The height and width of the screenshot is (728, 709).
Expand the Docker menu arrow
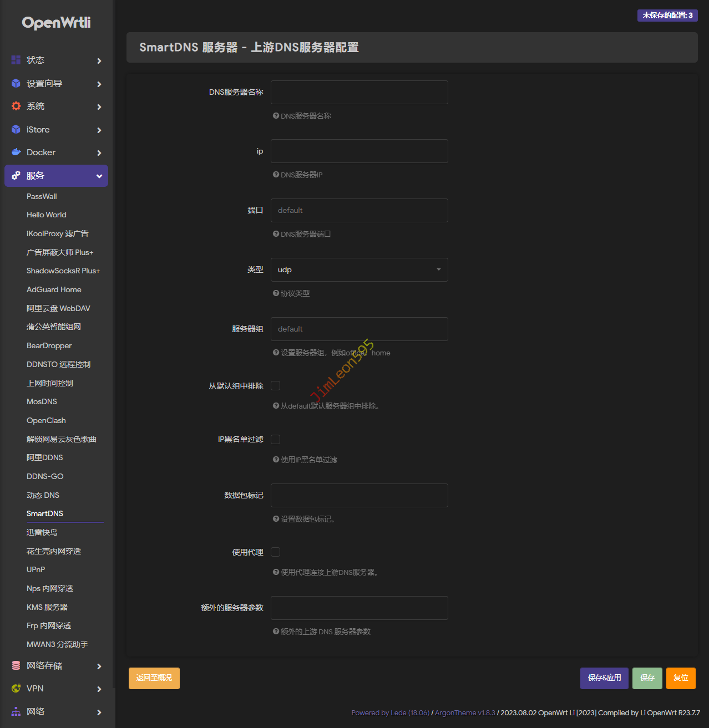[x=99, y=152]
